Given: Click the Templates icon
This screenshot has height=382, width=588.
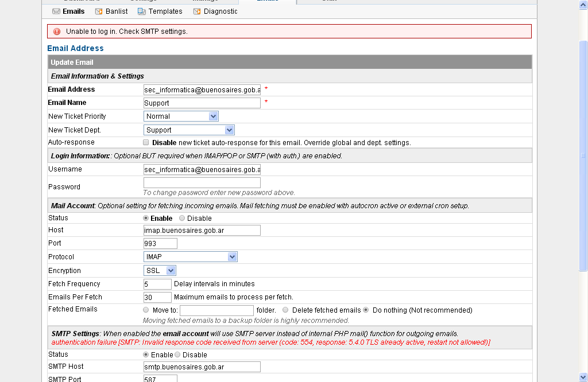Looking at the screenshot, I should coord(142,11).
